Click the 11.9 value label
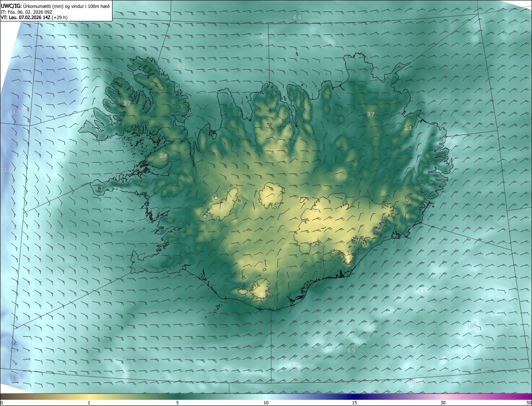 click(x=15, y=112)
